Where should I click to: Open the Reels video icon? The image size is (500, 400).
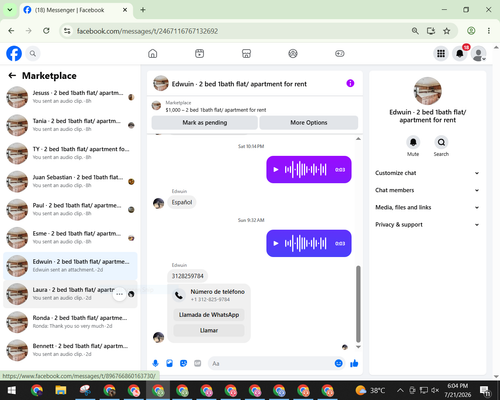199,53
